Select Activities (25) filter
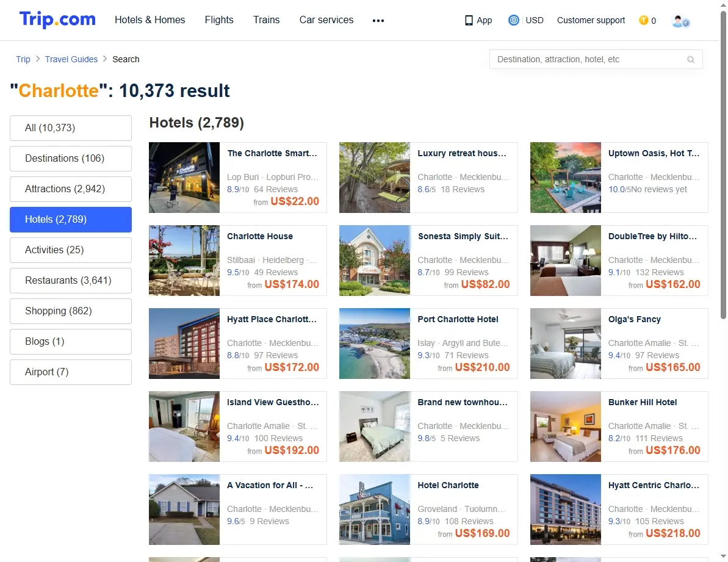This screenshot has height=562, width=728. pyautogui.click(x=71, y=250)
